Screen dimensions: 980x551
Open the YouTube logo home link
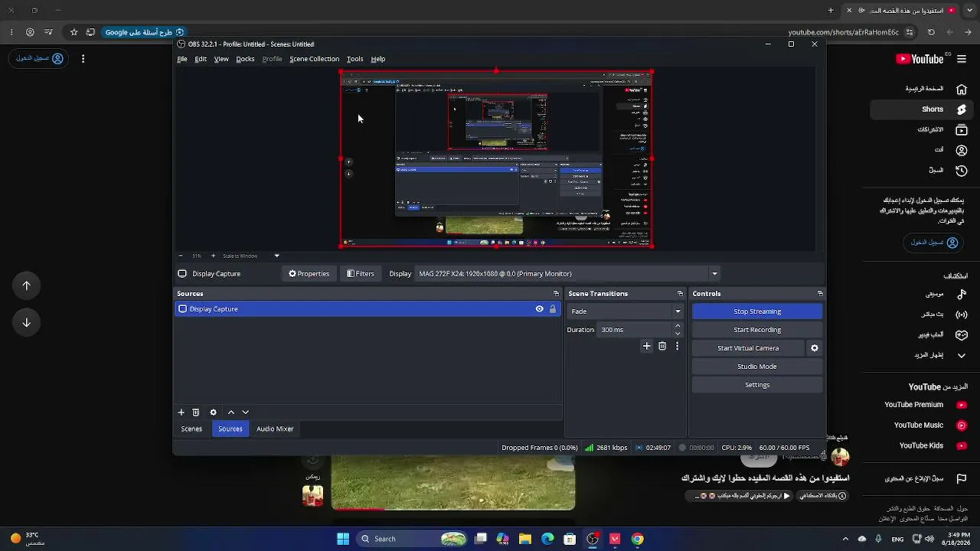pyautogui.click(x=920, y=59)
